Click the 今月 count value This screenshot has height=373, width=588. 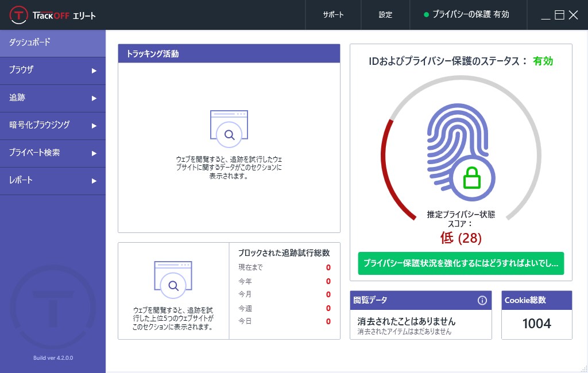[x=328, y=294]
